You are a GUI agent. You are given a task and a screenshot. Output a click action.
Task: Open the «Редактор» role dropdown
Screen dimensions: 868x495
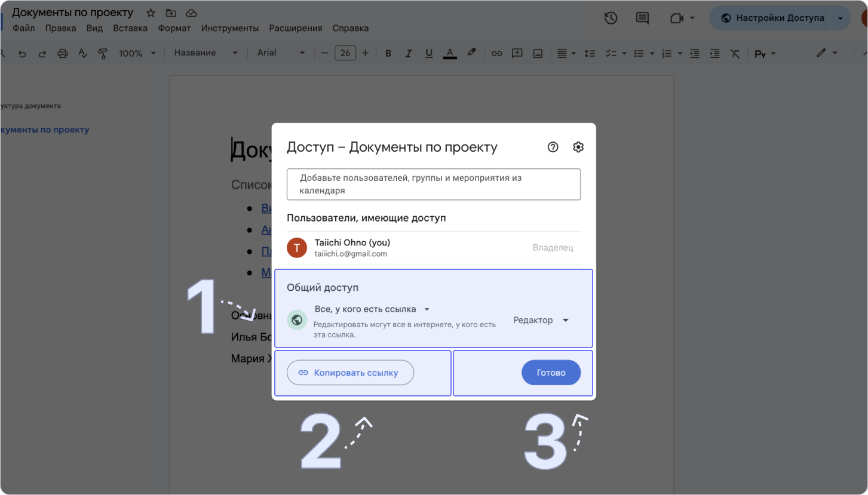pos(541,320)
